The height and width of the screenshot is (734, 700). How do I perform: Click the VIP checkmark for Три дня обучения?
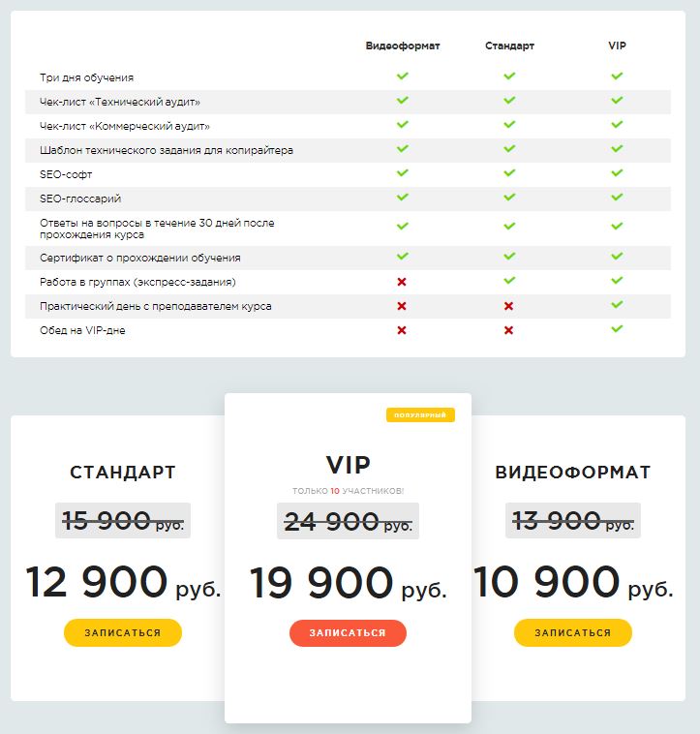(617, 76)
